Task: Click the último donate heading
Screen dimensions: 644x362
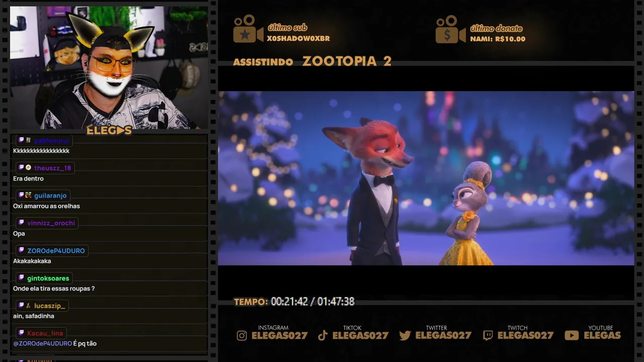Action: coord(496,29)
